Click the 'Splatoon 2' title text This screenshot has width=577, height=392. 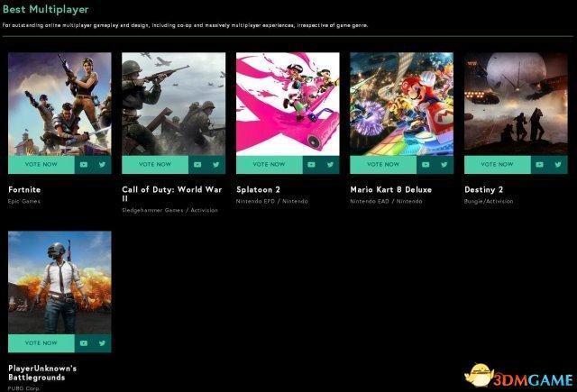click(x=258, y=190)
